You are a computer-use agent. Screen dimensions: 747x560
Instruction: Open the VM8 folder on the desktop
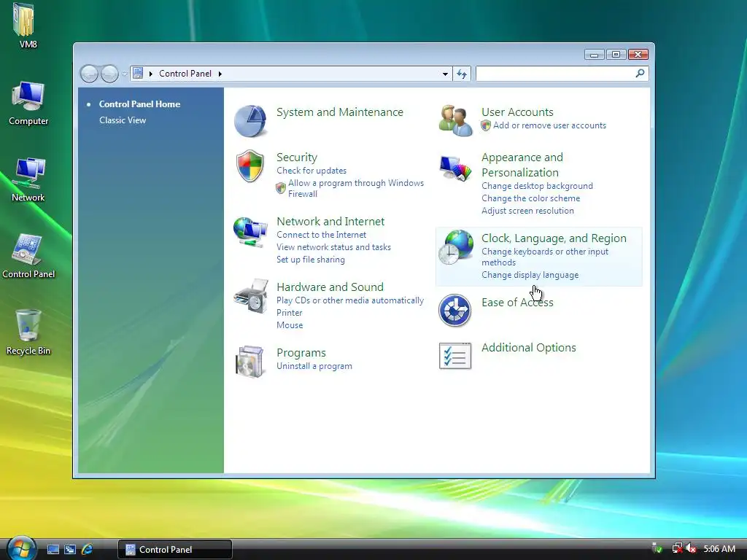(x=25, y=26)
